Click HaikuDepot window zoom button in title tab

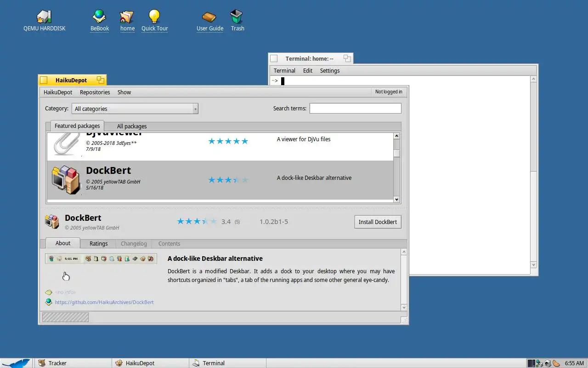100,80
